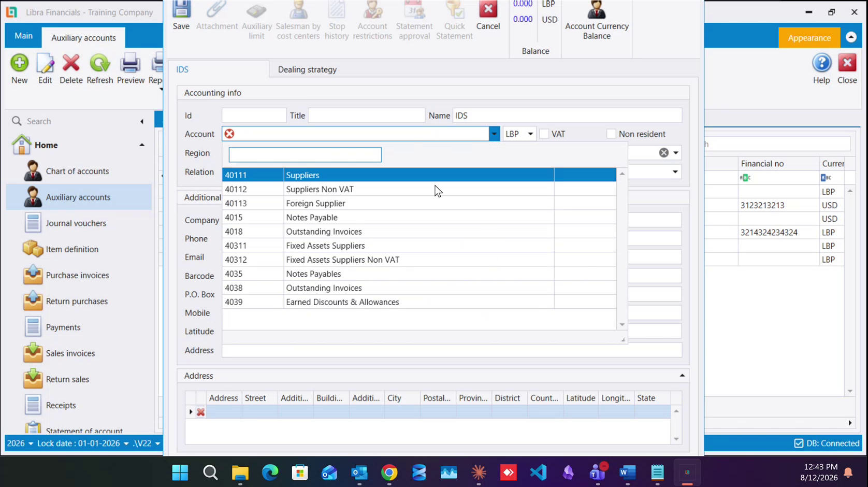The image size is (868, 487).
Task: Click the green New button icon
Action: [20, 63]
